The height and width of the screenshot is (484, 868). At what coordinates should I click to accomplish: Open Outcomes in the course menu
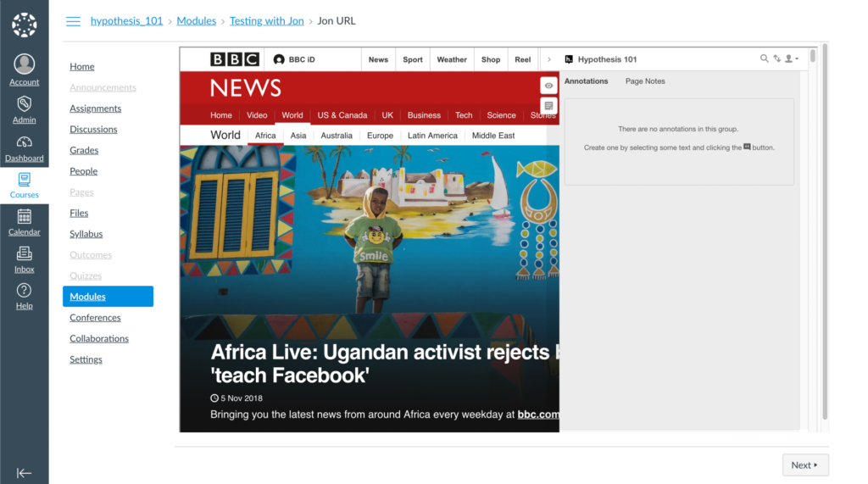(x=91, y=255)
